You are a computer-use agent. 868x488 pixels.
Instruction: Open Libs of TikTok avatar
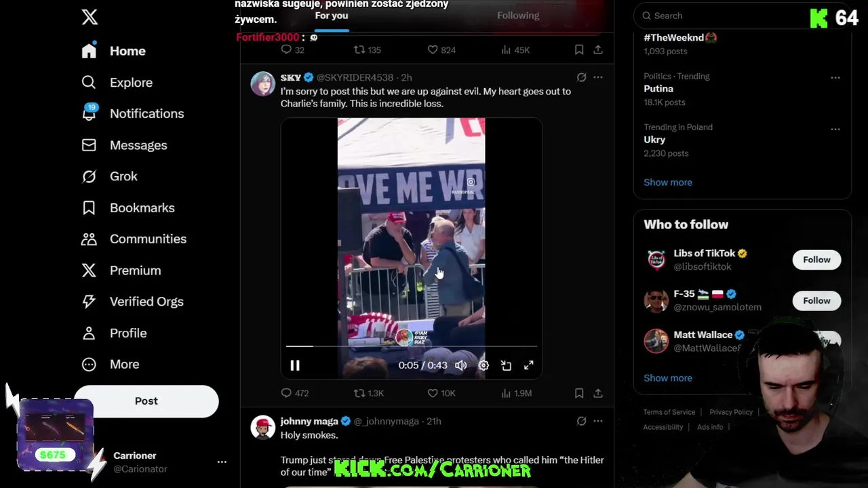click(x=656, y=260)
